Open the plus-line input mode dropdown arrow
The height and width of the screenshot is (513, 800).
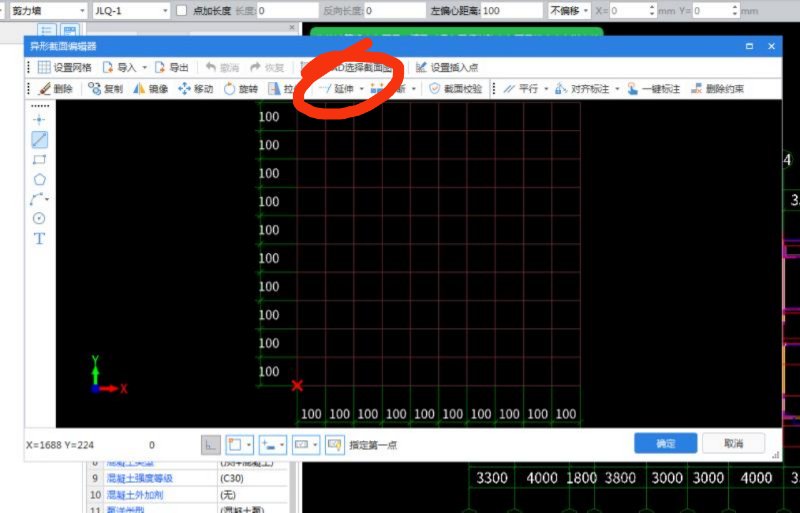point(282,445)
